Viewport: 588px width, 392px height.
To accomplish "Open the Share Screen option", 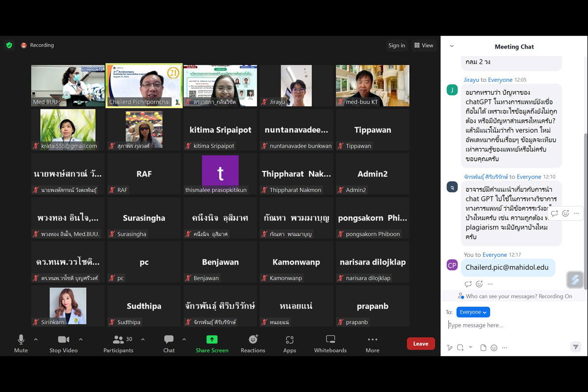I will click(x=212, y=343).
